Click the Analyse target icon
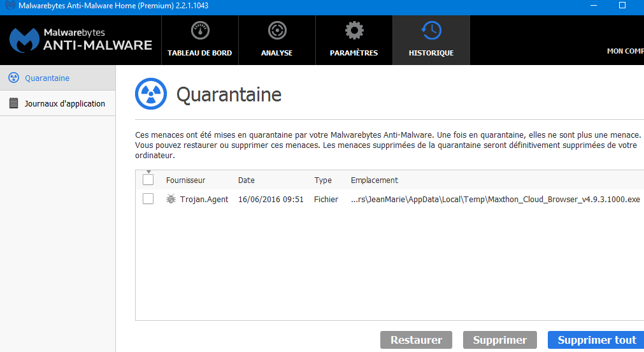The height and width of the screenshot is (352, 644). coord(277,31)
